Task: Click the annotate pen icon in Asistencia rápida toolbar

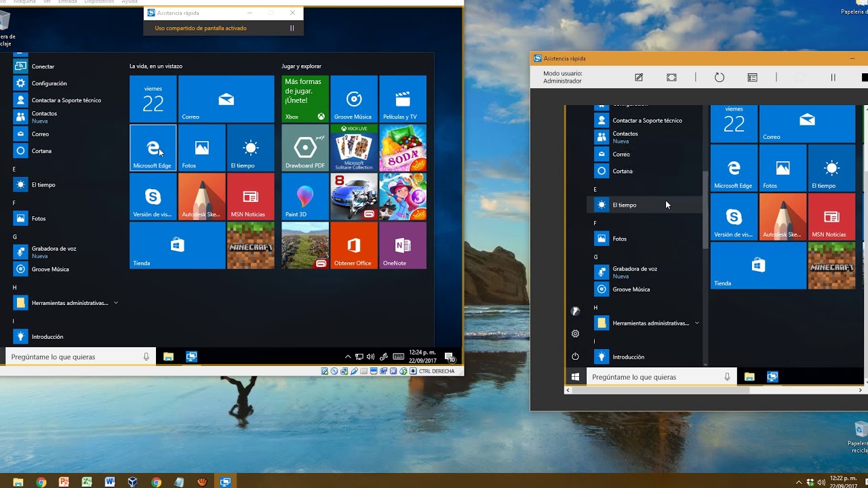Action: pyautogui.click(x=639, y=77)
